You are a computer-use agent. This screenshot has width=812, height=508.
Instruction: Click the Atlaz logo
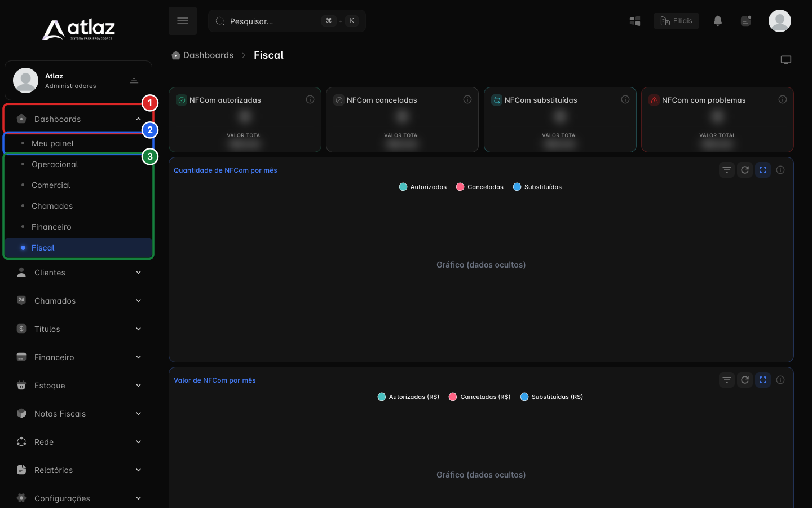click(78, 29)
